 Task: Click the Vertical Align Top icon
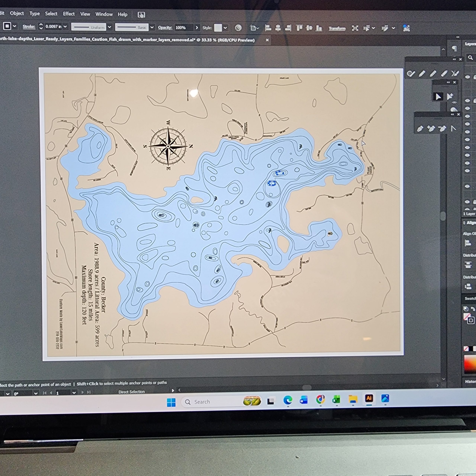[299, 28]
